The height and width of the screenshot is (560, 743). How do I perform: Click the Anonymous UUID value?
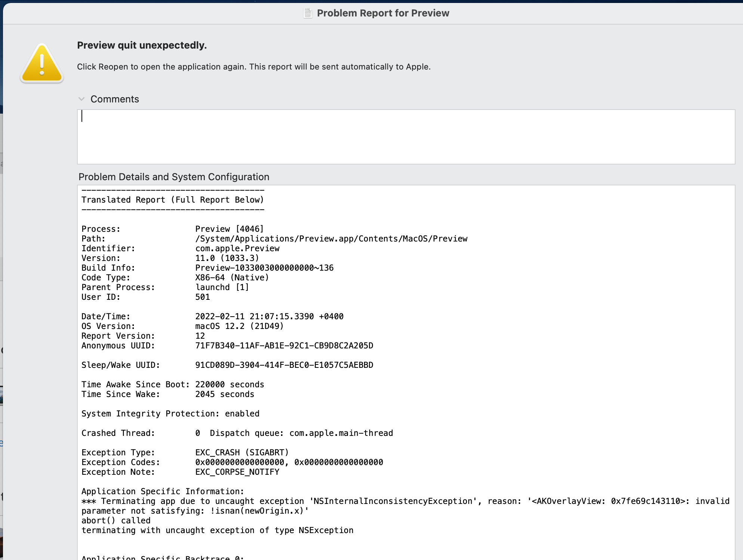coord(284,345)
